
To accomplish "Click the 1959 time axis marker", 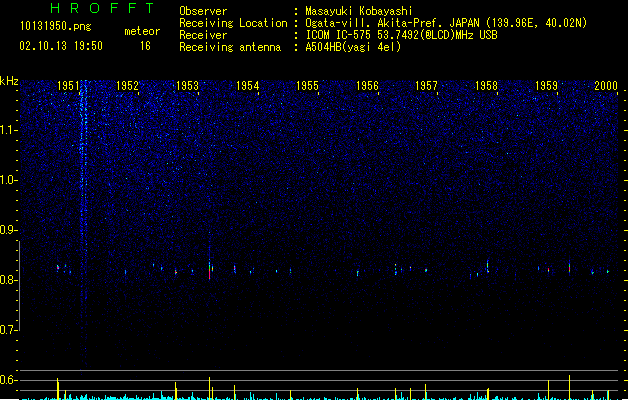I will [546, 86].
